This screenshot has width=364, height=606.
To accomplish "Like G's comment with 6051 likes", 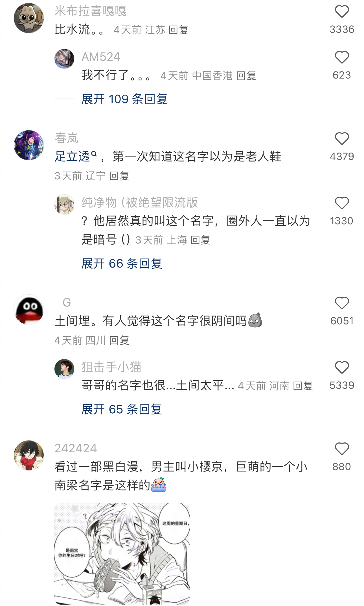I will 342,303.
